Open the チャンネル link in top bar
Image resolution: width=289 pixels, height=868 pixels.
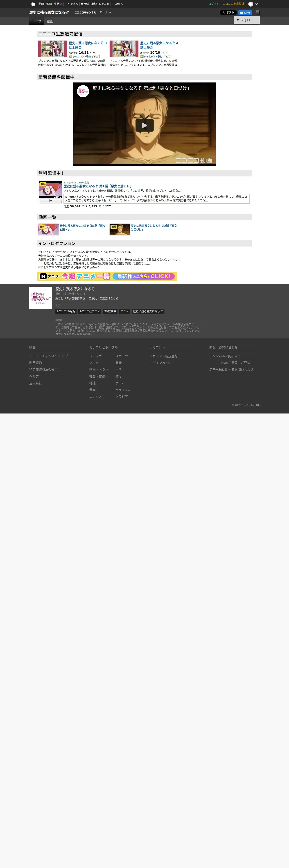[71, 4]
